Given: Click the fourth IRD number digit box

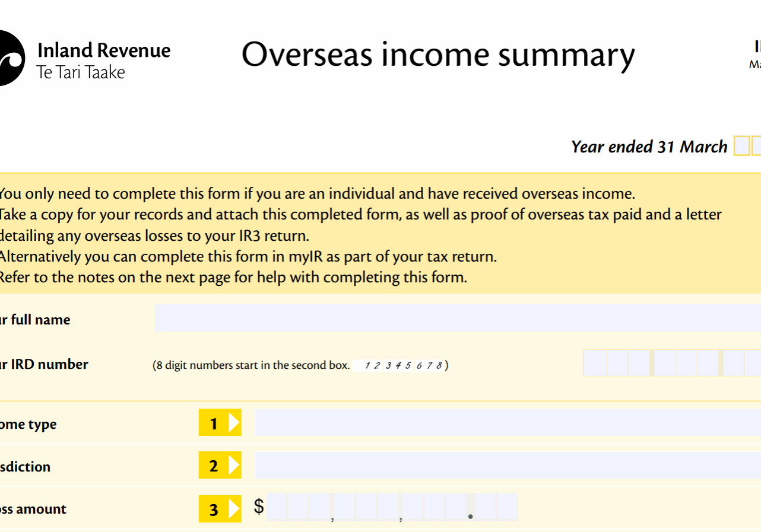Looking at the screenshot, I should point(665,363).
